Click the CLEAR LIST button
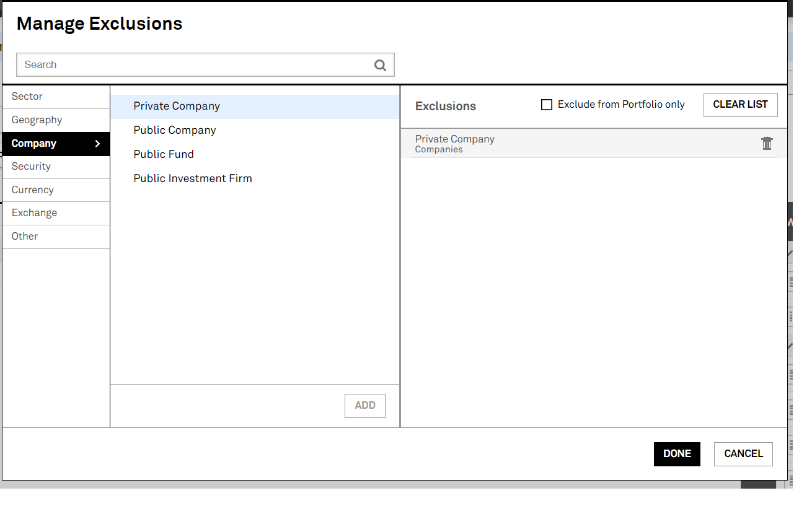Screen dimensions: 812x514 point(740,105)
